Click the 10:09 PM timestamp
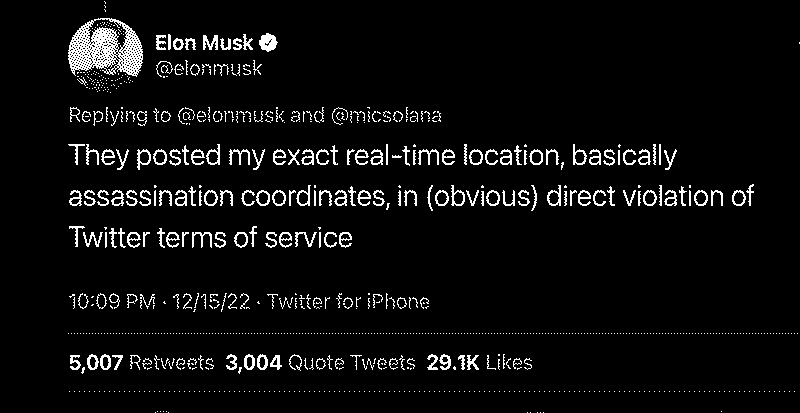 tap(112, 302)
